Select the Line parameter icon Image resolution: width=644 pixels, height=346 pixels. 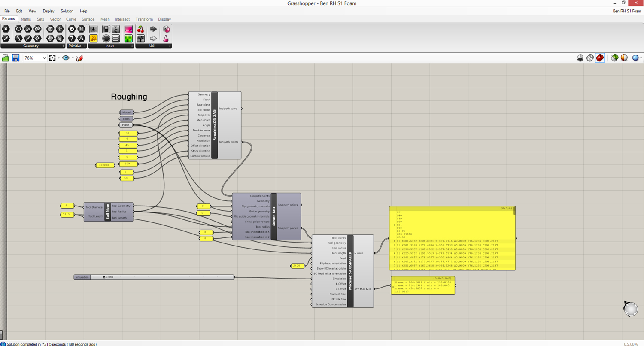28,38
